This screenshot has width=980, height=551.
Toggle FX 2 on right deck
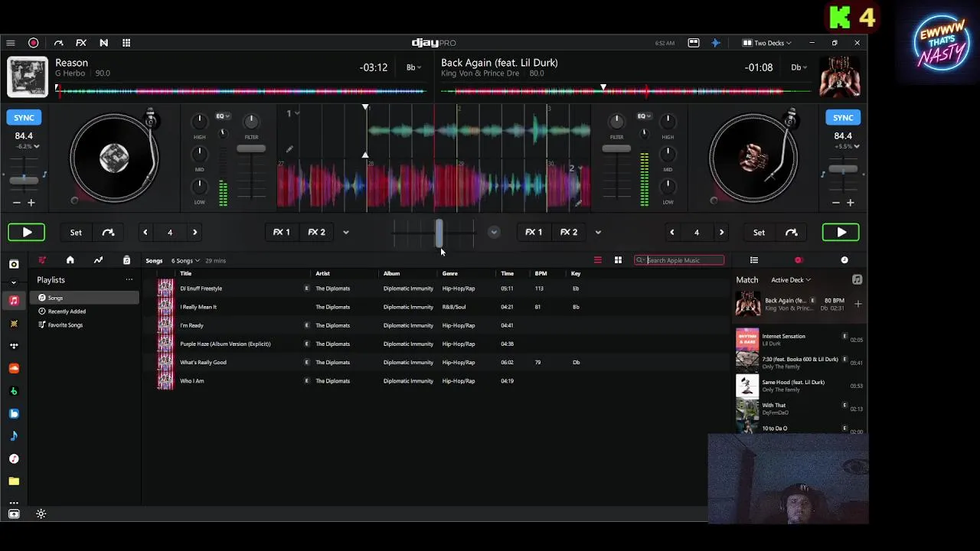pyautogui.click(x=569, y=232)
